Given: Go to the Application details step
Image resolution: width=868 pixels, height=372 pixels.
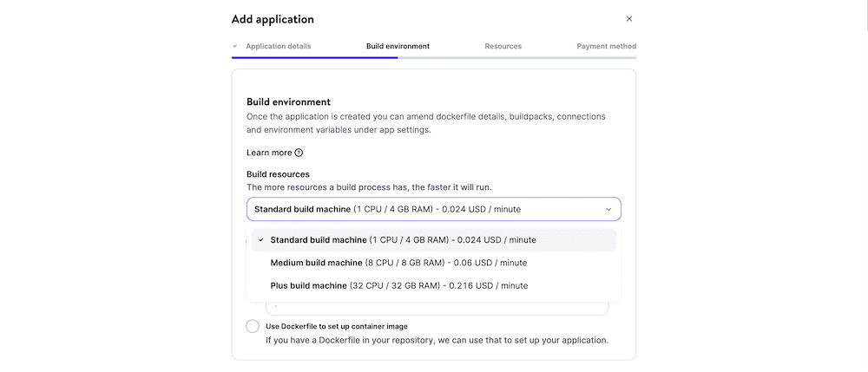Looking at the screenshot, I should pyautogui.click(x=278, y=46).
